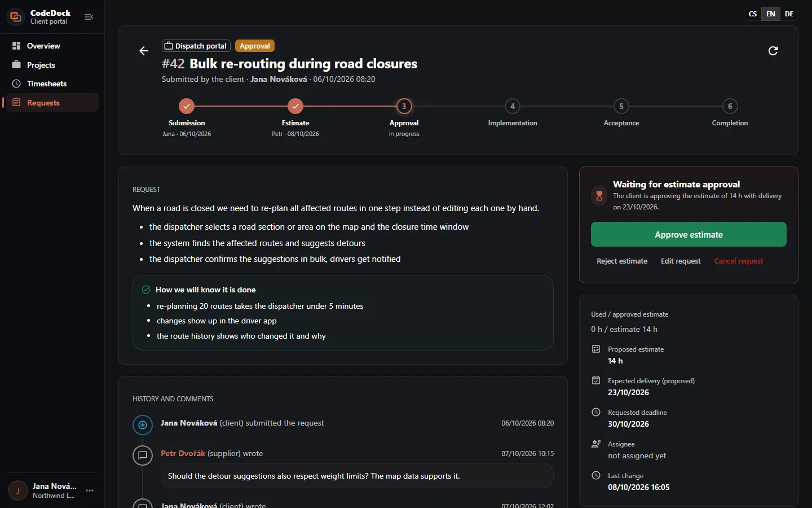Open the Dispatch portal project tag

[196, 46]
